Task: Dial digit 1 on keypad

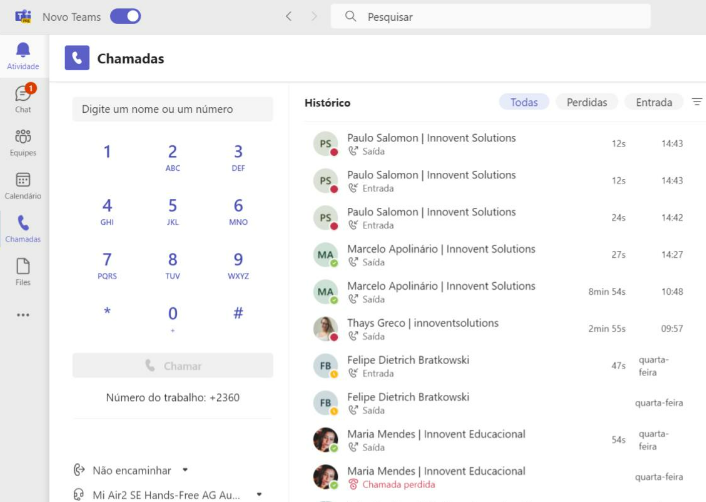Action: pos(107,152)
